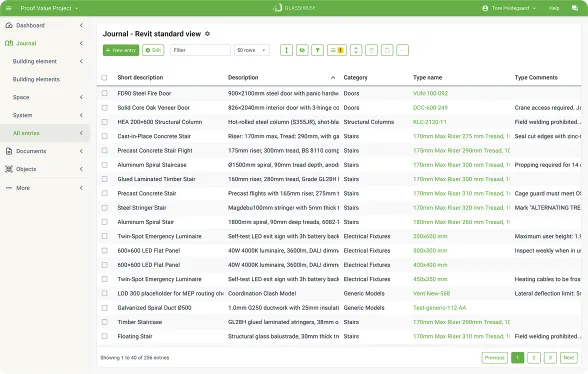
Task: Collapse the Journal sidebar chevron
Action: click(x=81, y=43)
